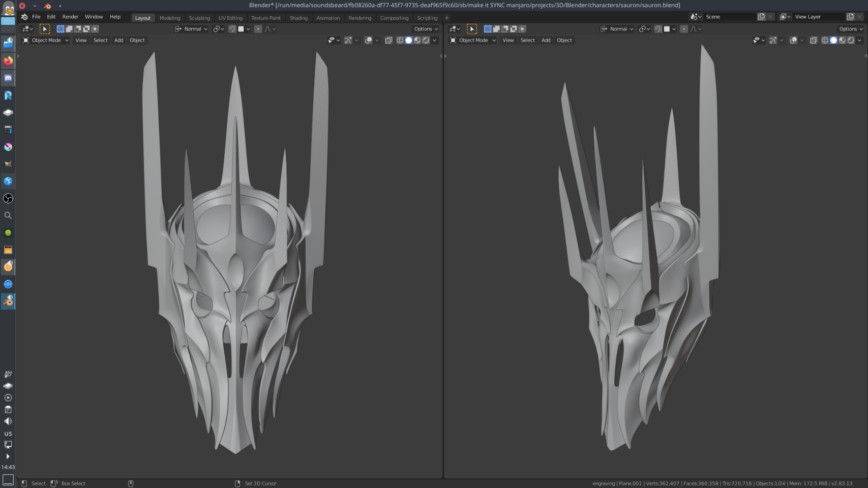Open left viewport View menu
Screen dimensions: 868x488
tap(81, 40)
